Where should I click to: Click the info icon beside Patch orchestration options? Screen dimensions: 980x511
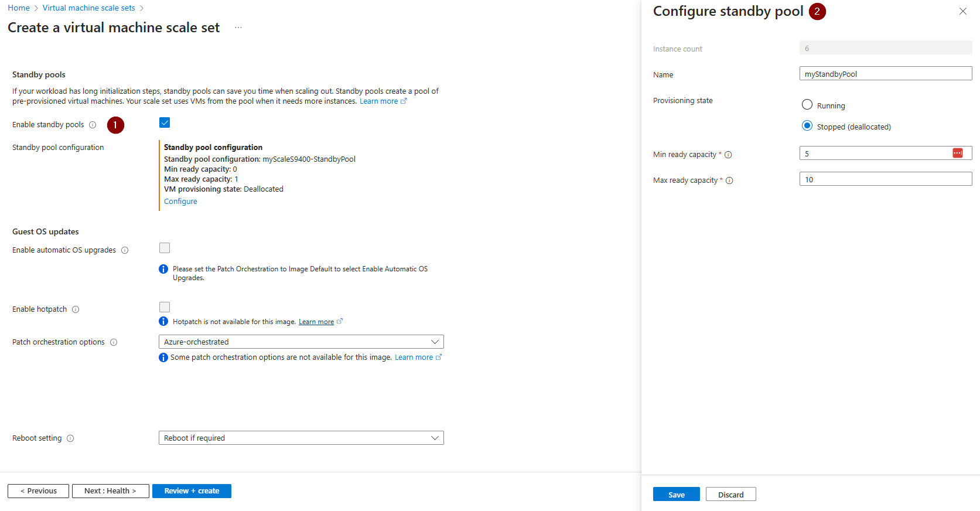114,342
